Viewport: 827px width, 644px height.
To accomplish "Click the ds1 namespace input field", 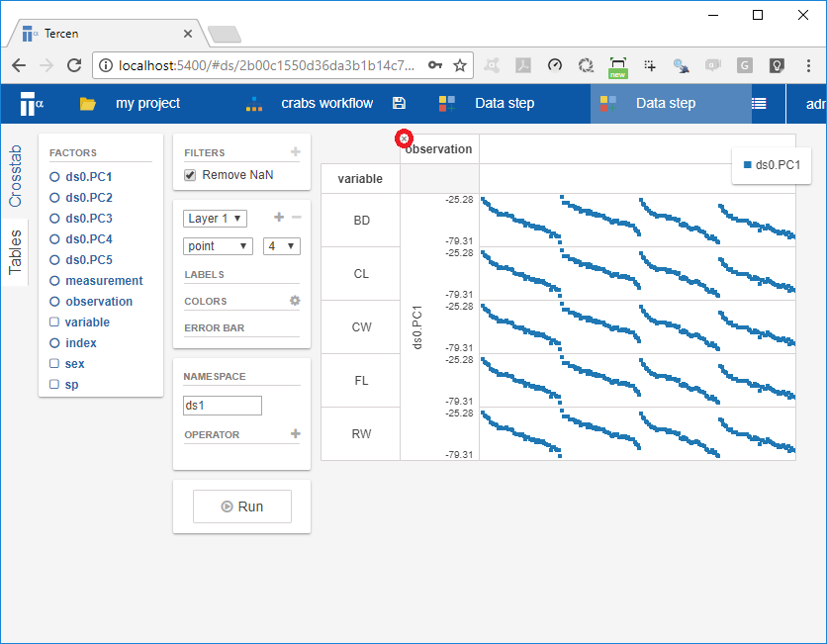I will coord(222,406).
